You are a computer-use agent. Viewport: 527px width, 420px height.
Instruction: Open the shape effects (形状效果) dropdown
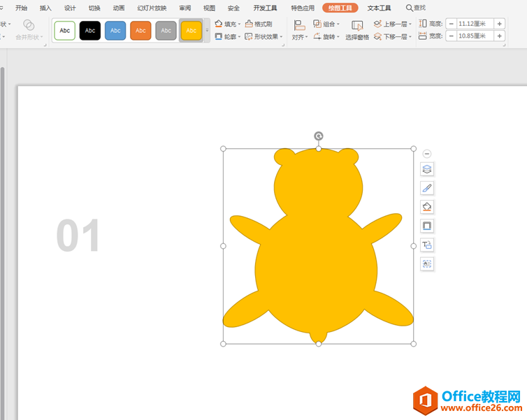(263, 36)
